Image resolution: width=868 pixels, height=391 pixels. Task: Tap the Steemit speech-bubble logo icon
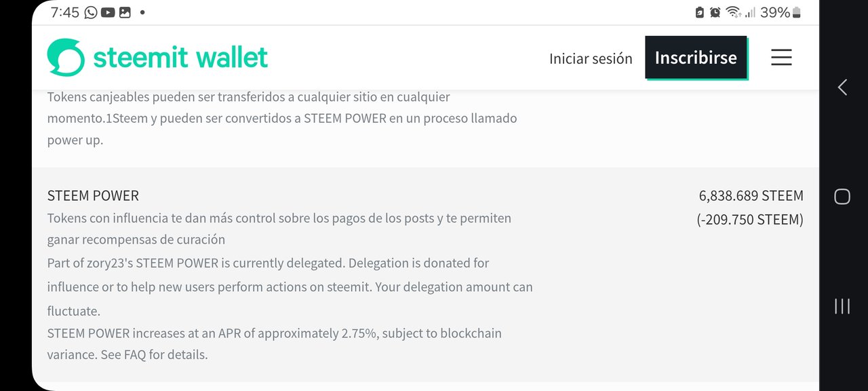(x=66, y=57)
